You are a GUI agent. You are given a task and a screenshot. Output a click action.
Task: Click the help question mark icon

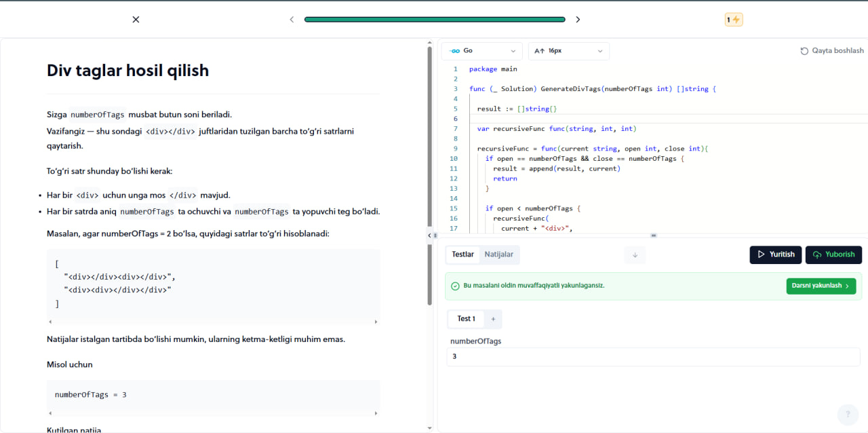(x=848, y=415)
